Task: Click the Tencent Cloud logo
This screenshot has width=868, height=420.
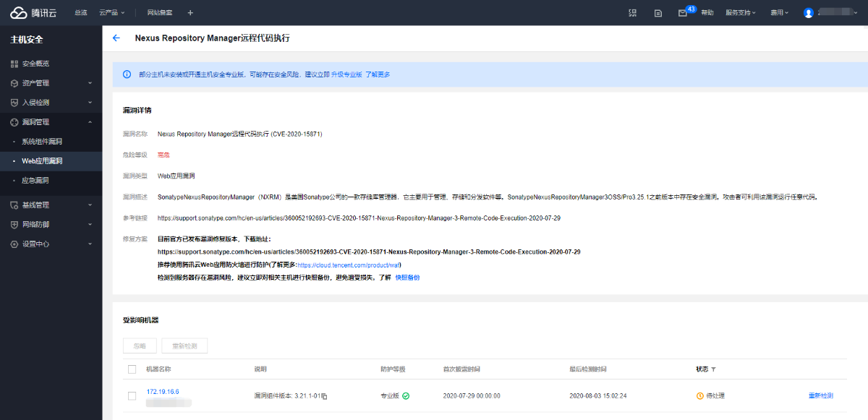Action: coord(33,12)
